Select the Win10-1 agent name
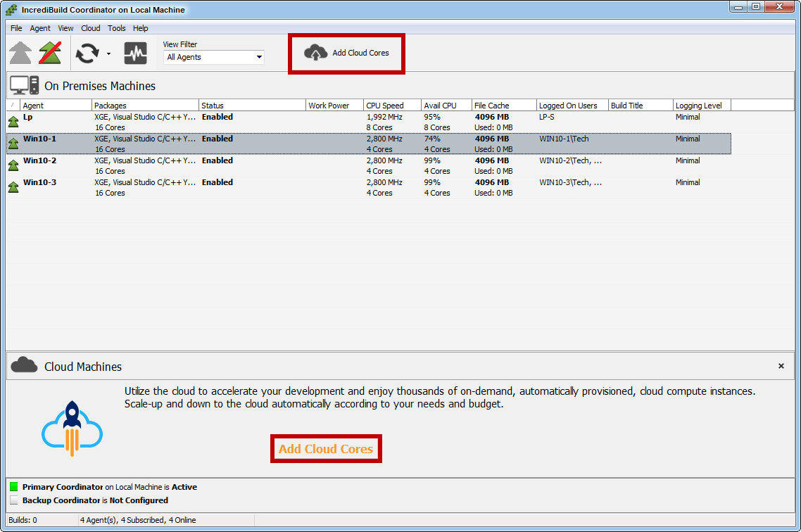Viewport: 801px width, 532px height. (x=40, y=139)
